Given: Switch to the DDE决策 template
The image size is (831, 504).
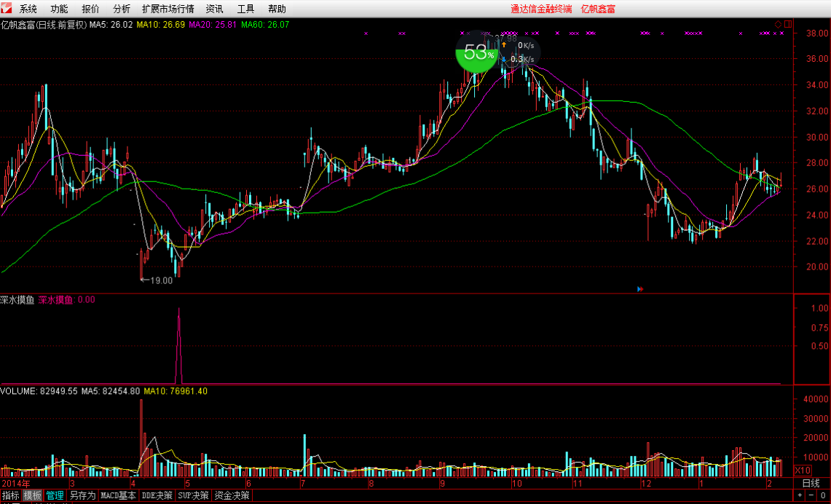Looking at the screenshot, I should [157, 495].
